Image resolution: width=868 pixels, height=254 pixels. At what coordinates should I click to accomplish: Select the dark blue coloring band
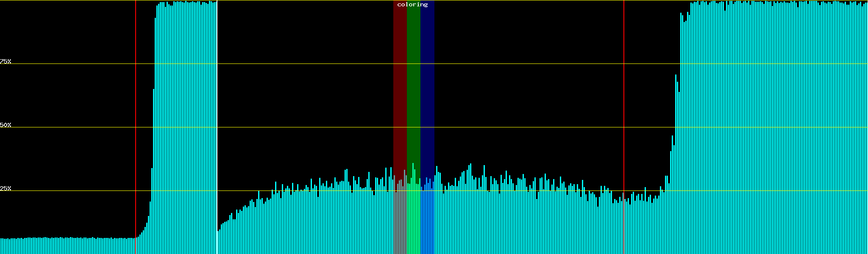coord(427,85)
